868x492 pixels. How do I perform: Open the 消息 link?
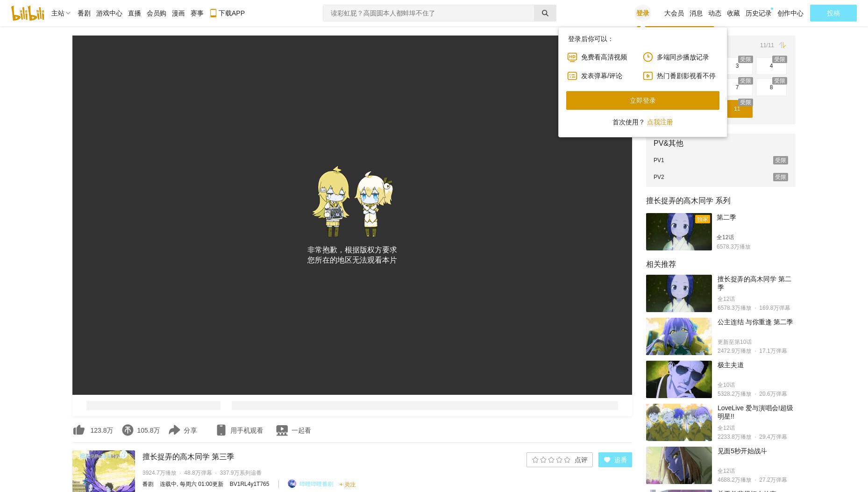point(696,13)
